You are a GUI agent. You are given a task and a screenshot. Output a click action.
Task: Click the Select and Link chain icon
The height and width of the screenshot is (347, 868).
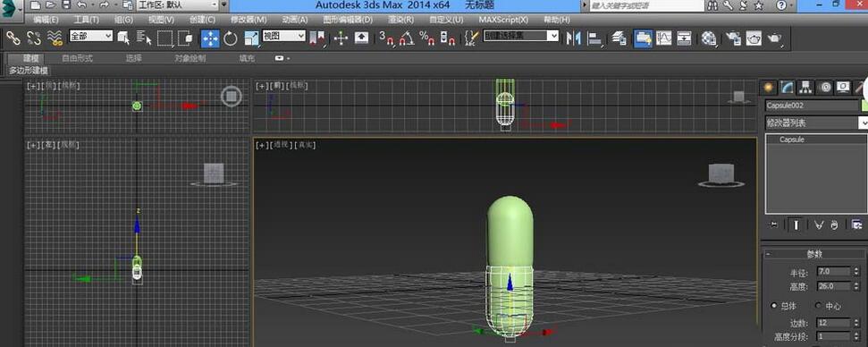click(13, 38)
